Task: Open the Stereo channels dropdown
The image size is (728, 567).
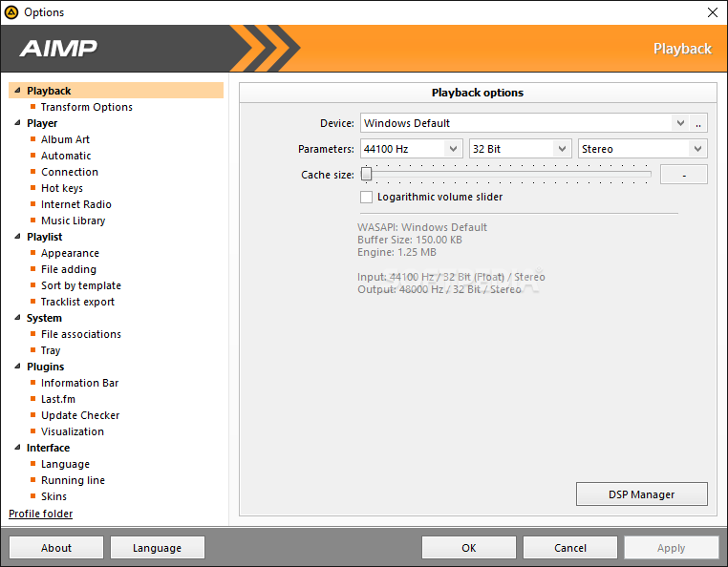Action: (x=697, y=149)
